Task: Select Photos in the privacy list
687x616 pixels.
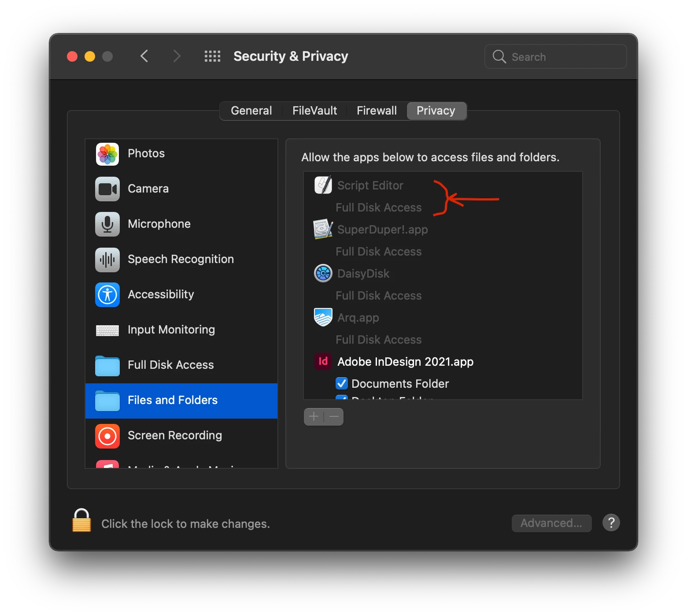Action: [181, 154]
